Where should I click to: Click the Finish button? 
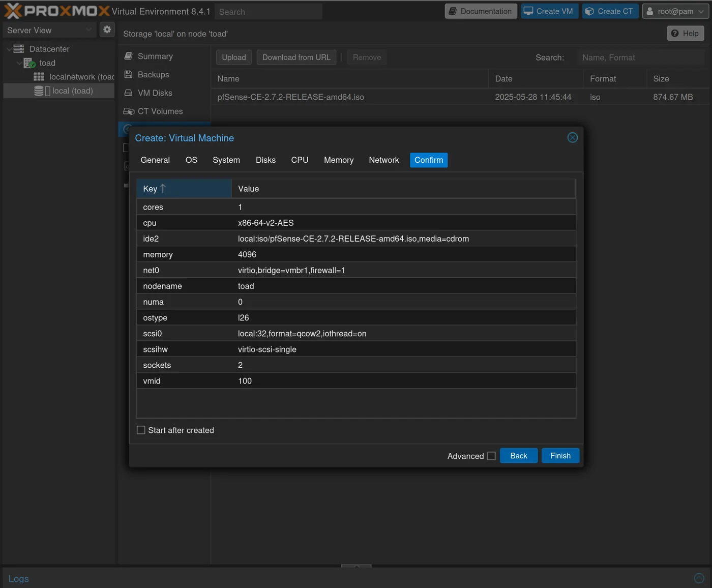pos(560,455)
